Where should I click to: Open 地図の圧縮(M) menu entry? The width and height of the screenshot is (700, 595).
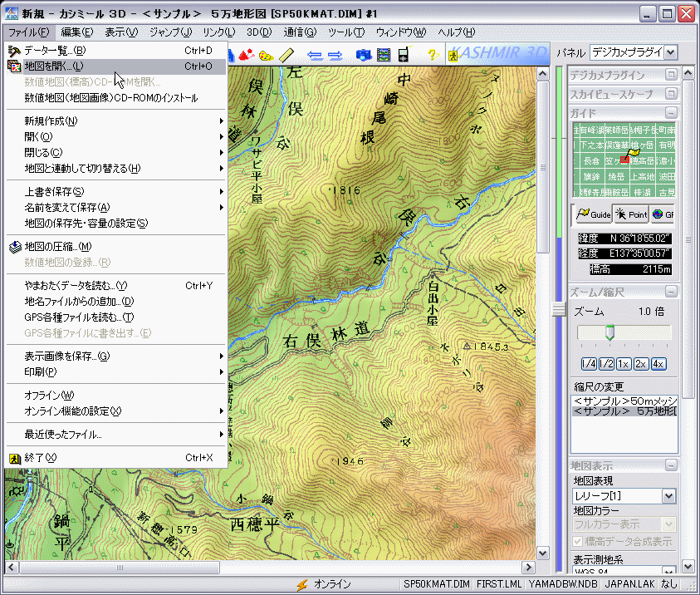pos(116,247)
